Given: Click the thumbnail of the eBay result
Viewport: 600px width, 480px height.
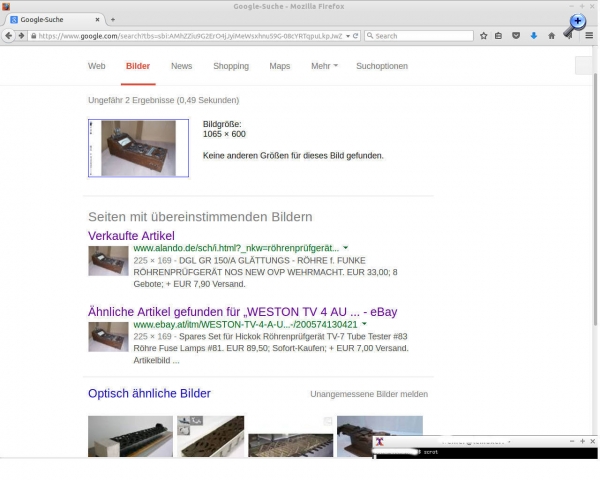Looking at the screenshot, I should pyautogui.click(x=108, y=337).
